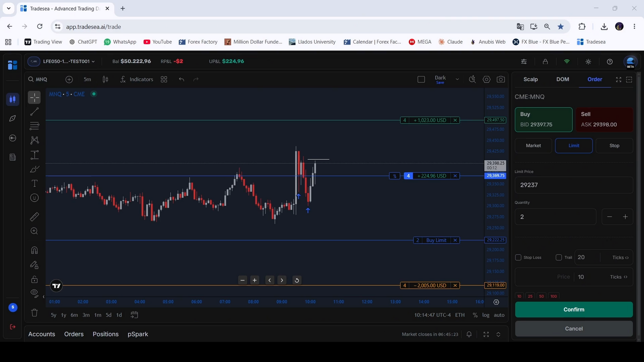Toggle stay in drawing mode pencil-lock
Screen dimensions: 644x362
coord(34,265)
